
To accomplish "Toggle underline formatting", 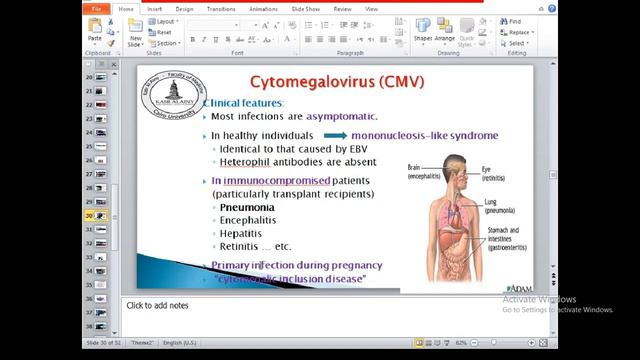I will (216, 40).
